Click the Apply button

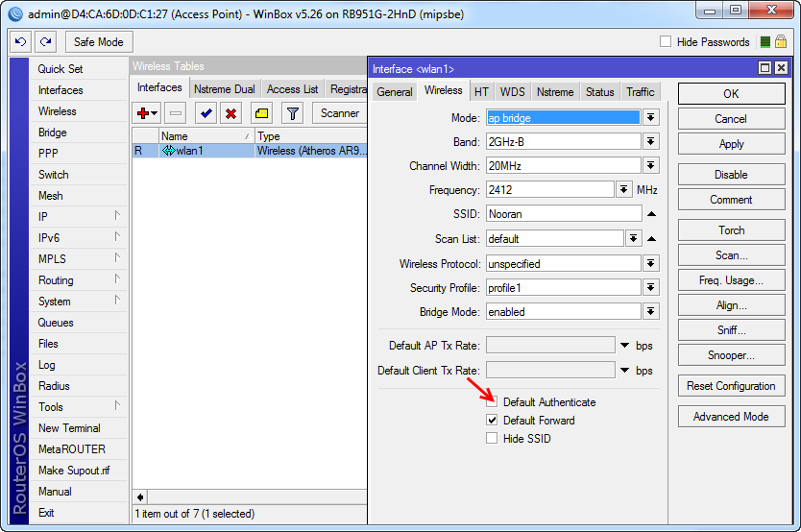(731, 144)
